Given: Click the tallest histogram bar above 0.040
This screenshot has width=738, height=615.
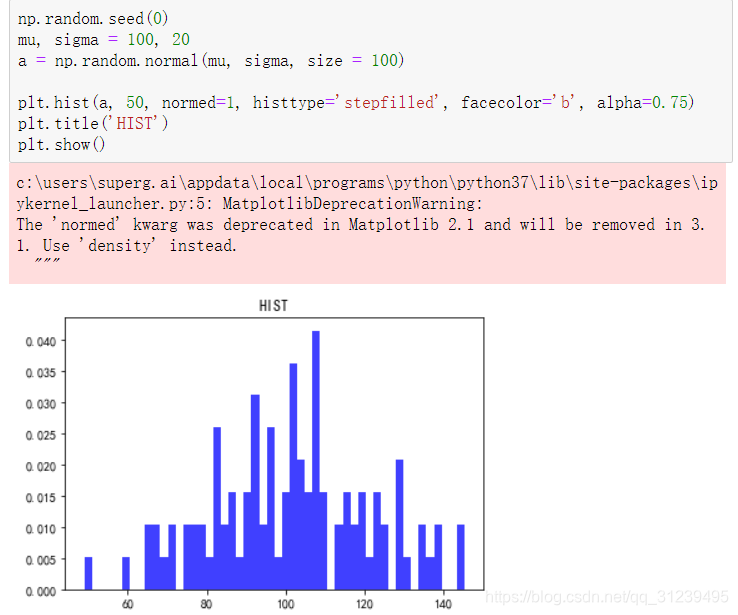Looking at the screenshot, I should (x=316, y=460).
